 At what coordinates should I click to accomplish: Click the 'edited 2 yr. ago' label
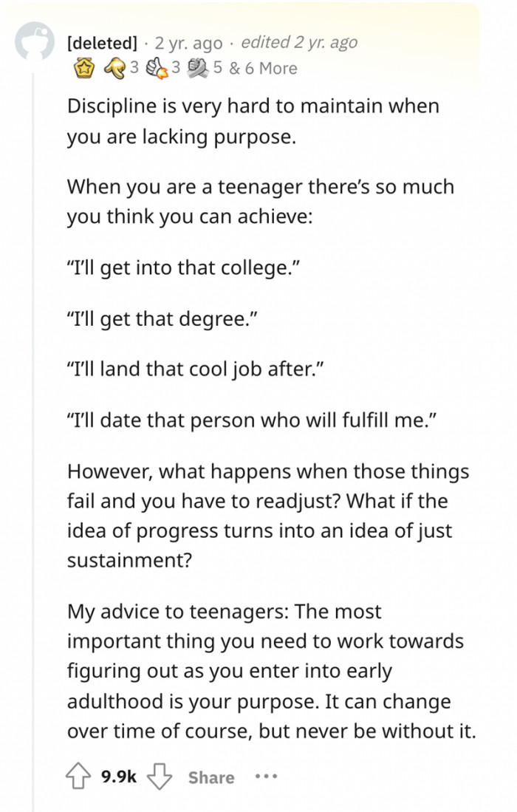tap(299, 42)
